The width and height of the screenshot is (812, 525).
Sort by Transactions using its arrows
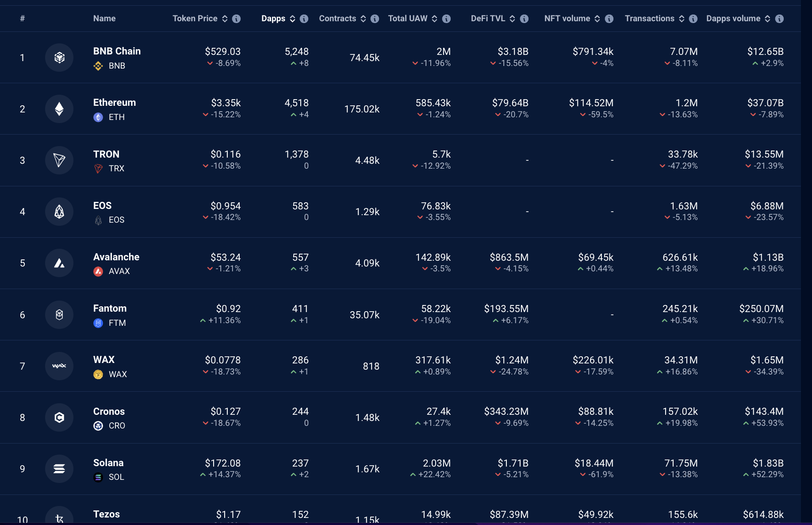coord(682,19)
